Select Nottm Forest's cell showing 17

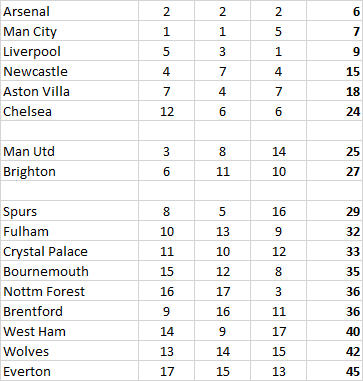(x=222, y=291)
